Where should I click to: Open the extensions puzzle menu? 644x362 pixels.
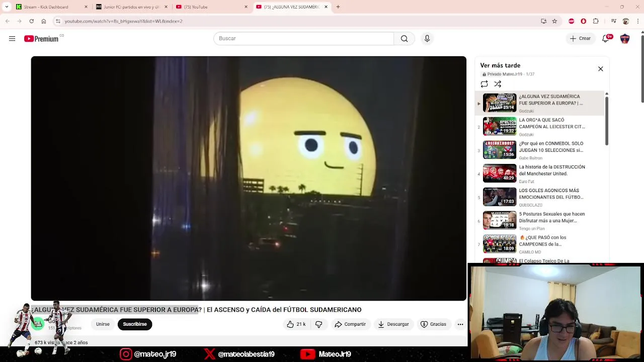coord(596,21)
